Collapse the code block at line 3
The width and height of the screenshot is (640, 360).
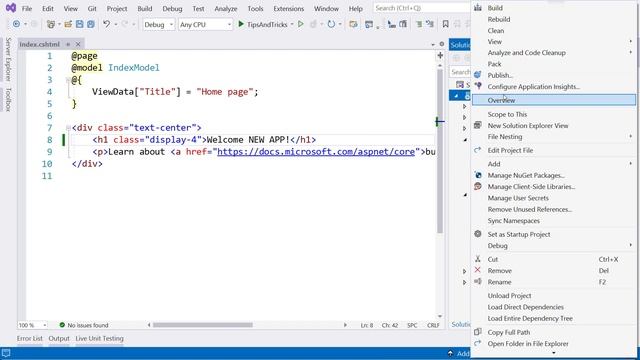pos(68,80)
